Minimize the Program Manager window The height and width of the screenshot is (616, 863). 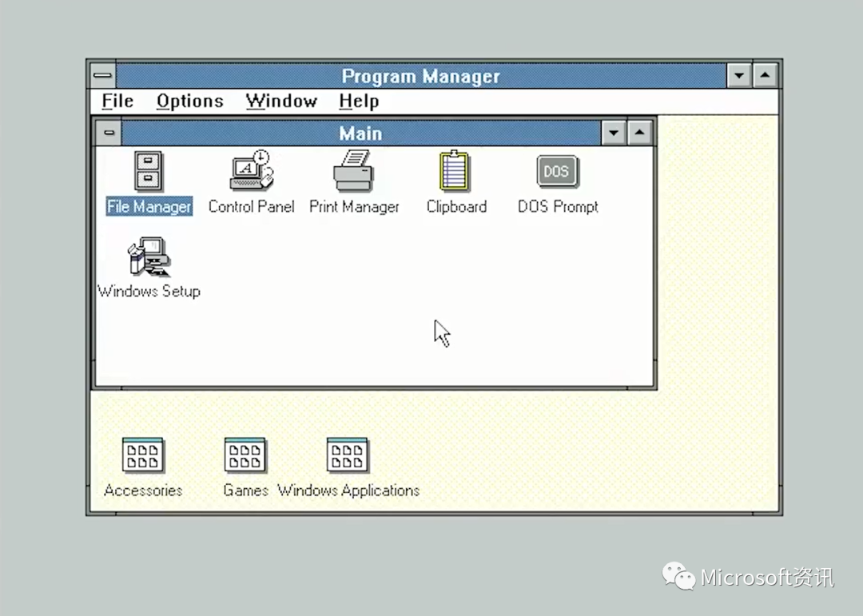click(739, 75)
